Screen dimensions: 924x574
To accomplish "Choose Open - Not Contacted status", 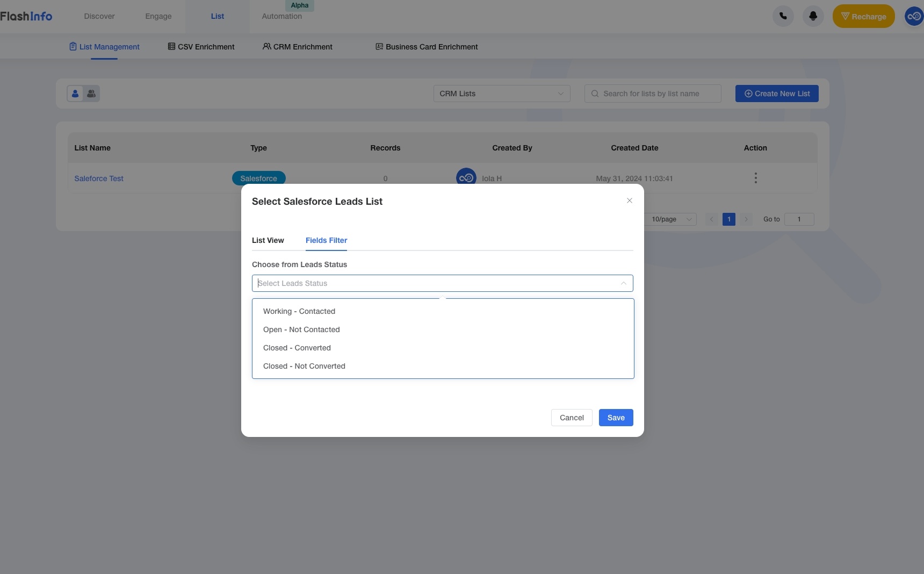I will tap(443, 329).
